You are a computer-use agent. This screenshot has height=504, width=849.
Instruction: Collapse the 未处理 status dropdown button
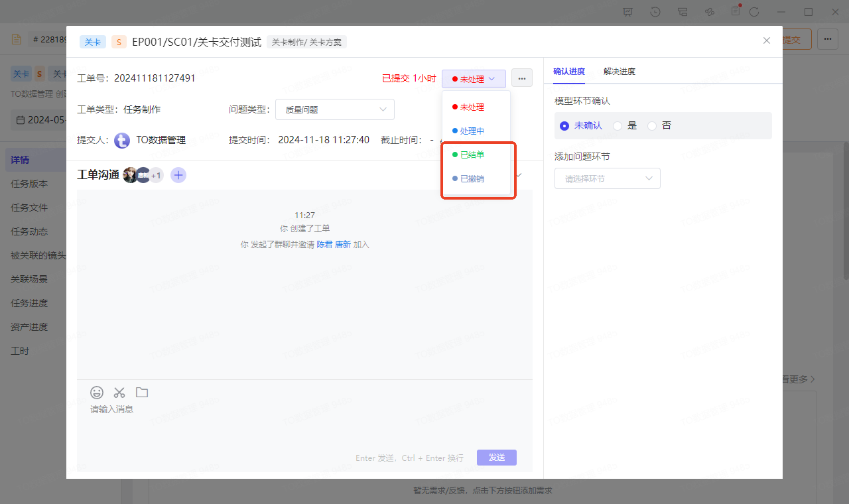(474, 79)
